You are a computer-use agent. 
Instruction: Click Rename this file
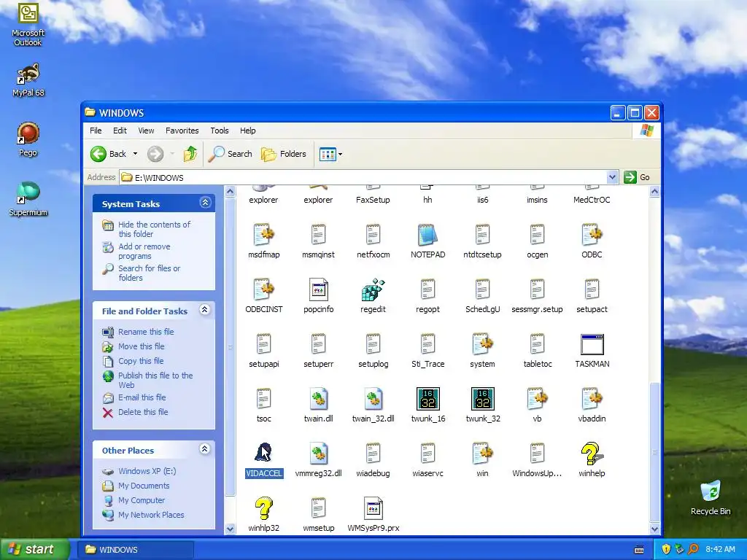pos(146,332)
